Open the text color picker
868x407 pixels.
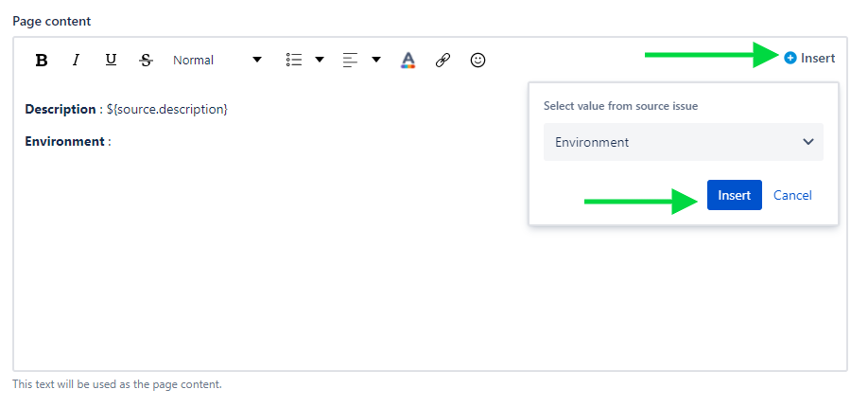coord(408,60)
